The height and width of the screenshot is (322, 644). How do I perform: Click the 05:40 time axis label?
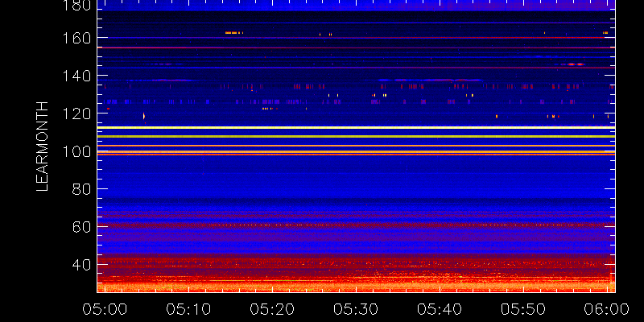tap(440, 309)
